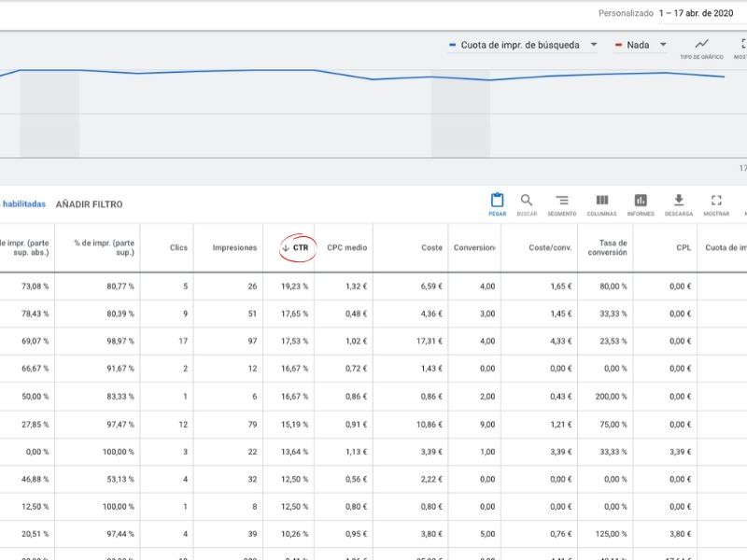Open the Nada second metric dropdown
This screenshot has height=560, width=747.
[x=641, y=45]
